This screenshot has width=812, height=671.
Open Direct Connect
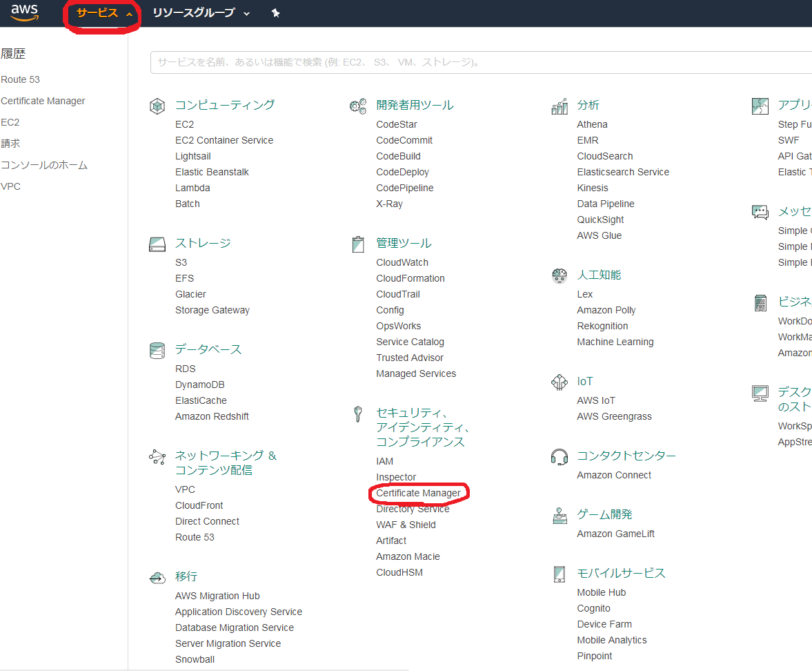207,521
